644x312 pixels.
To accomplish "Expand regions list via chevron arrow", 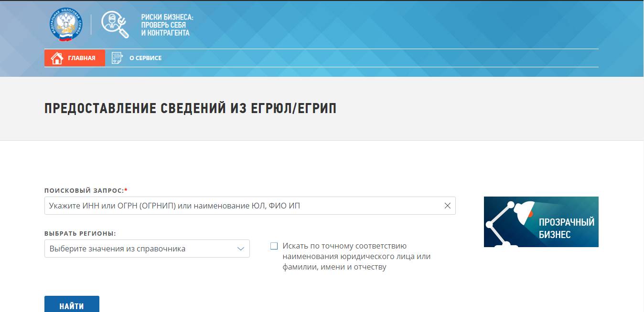I will [241, 249].
